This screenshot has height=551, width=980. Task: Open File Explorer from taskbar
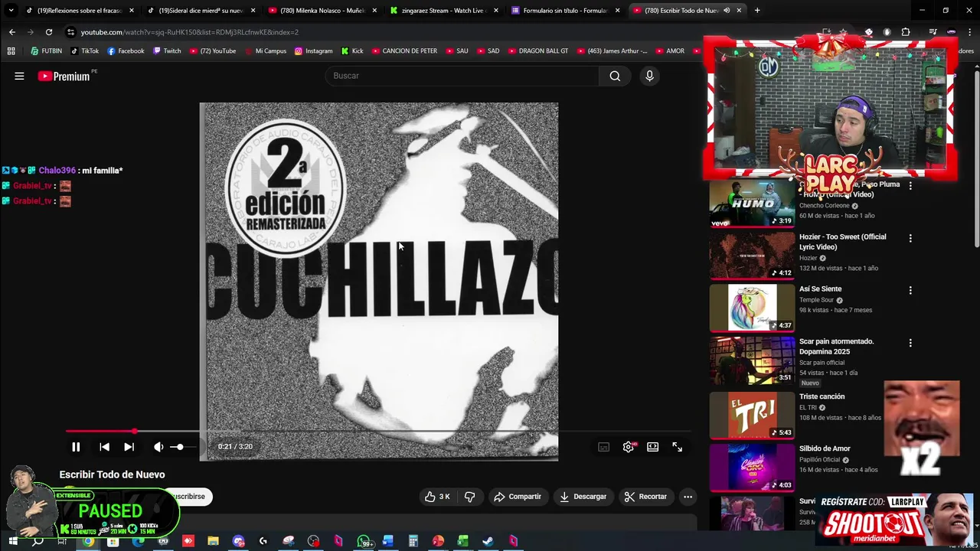click(213, 541)
